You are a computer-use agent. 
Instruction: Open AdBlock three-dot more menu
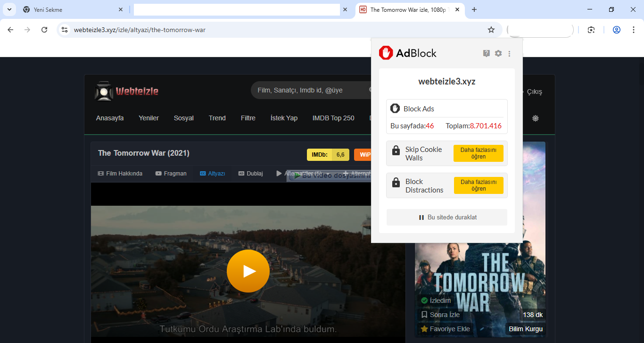[509, 54]
